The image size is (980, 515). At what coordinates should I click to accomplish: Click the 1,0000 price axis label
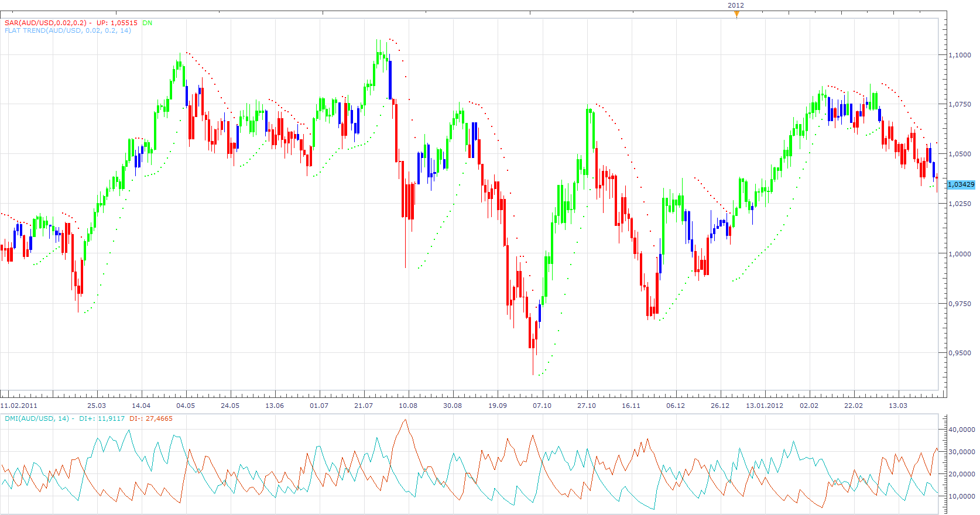pyautogui.click(x=960, y=253)
